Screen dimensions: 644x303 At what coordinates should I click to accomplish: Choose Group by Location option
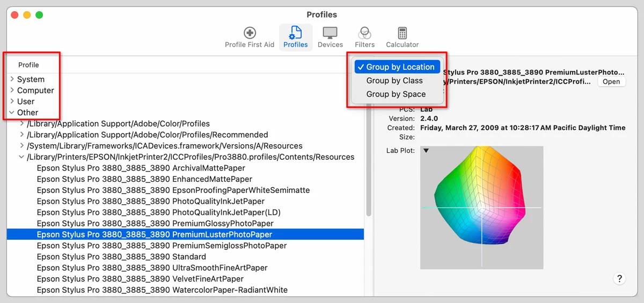click(396, 67)
